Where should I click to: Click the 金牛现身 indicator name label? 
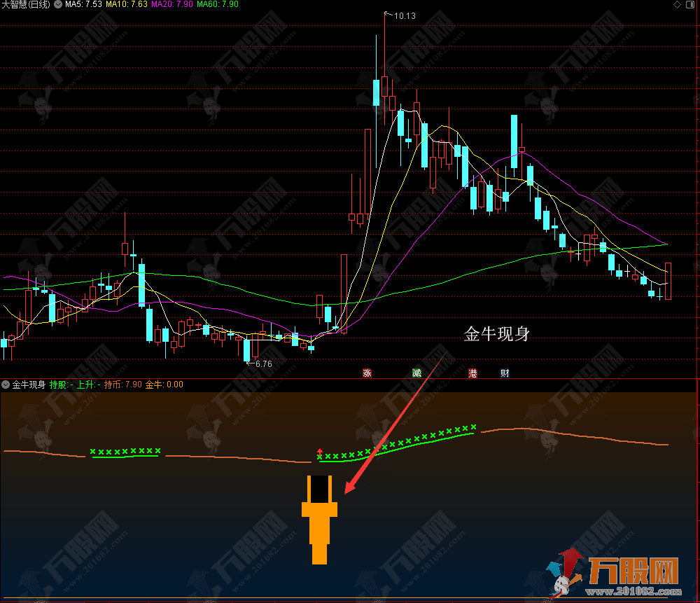tap(29, 384)
